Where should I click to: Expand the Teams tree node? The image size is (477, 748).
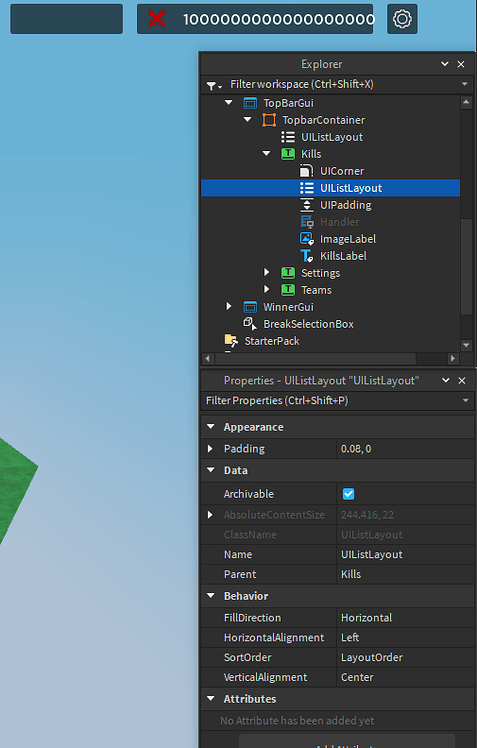tap(267, 290)
